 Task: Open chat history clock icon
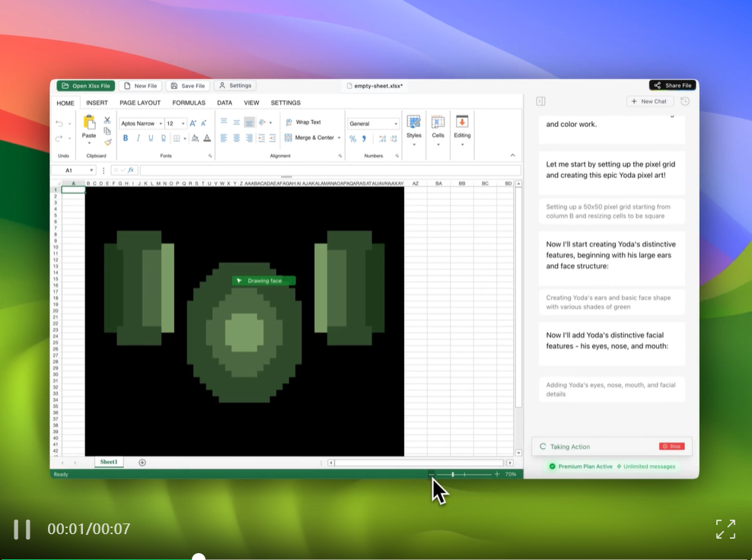pyautogui.click(x=685, y=101)
